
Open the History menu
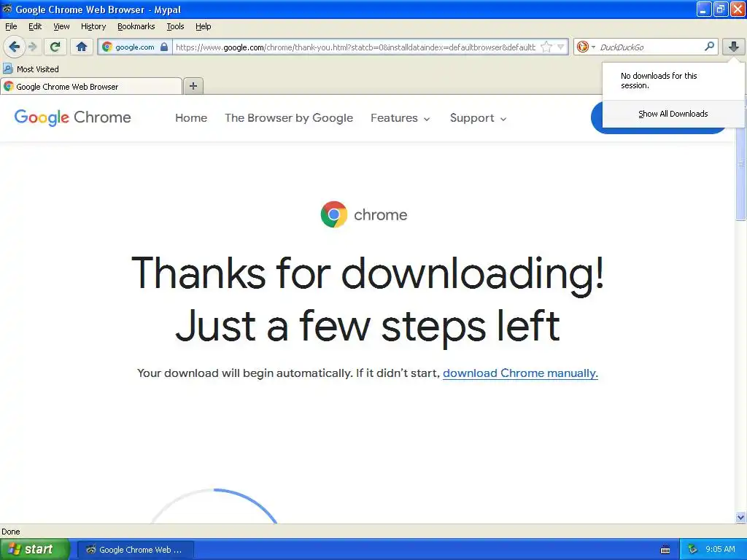coord(93,26)
